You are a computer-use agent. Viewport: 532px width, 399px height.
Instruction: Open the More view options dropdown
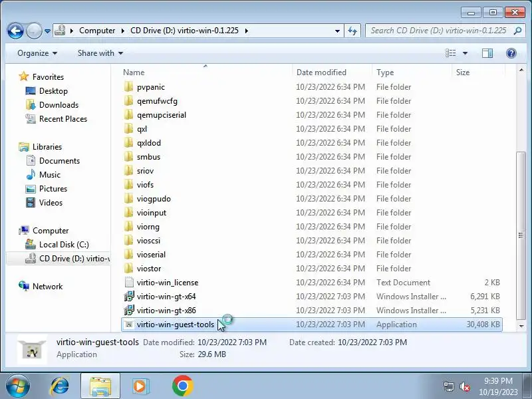(x=465, y=53)
